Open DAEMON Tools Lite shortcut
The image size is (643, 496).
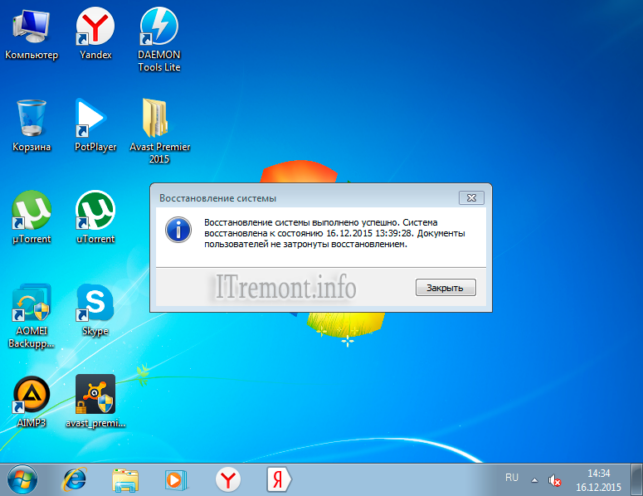tap(159, 40)
